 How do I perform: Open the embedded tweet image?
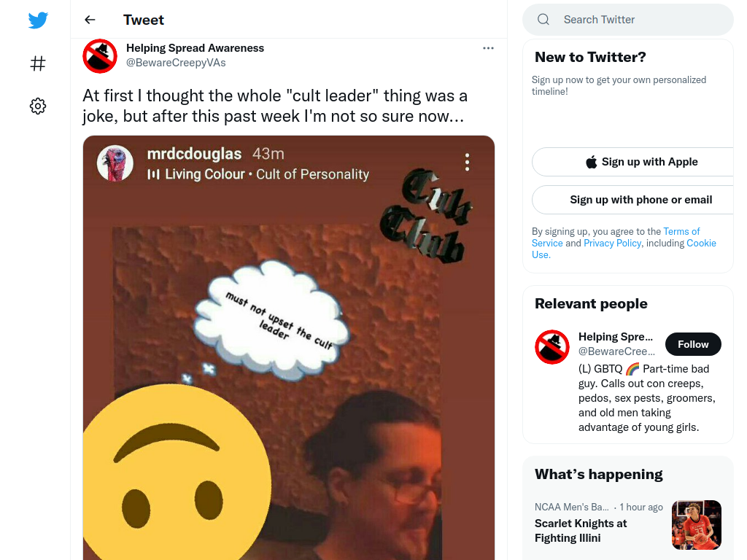(289, 348)
